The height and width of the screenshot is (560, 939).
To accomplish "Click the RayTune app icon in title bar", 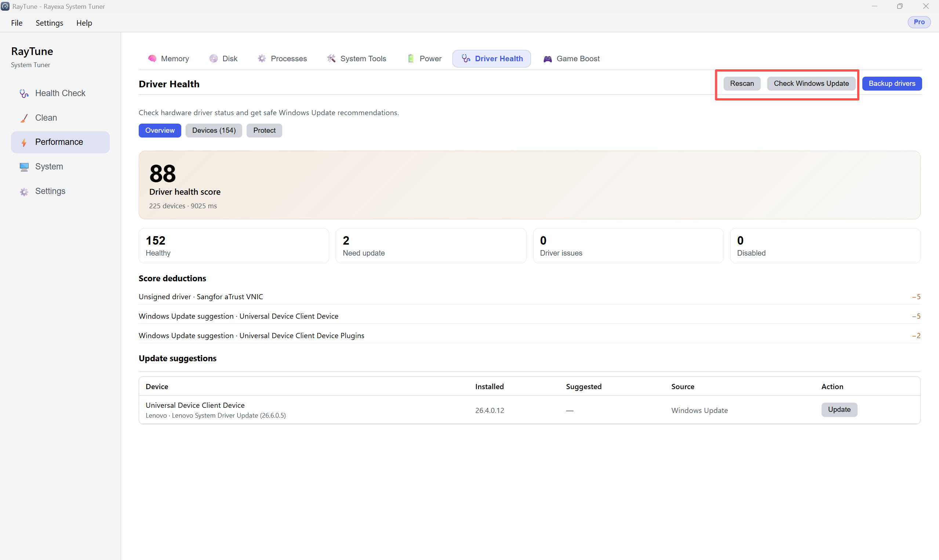I will click(x=5, y=6).
